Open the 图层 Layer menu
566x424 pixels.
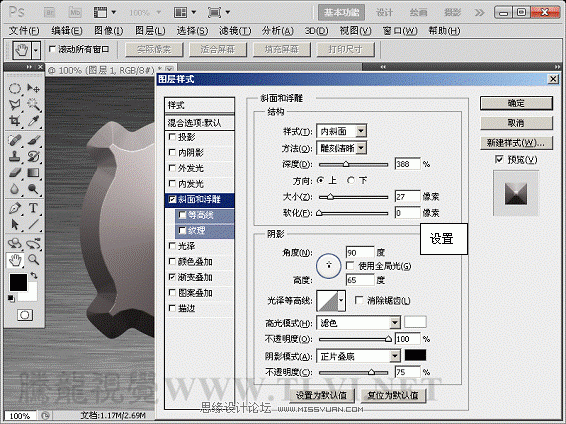coord(150,31)
